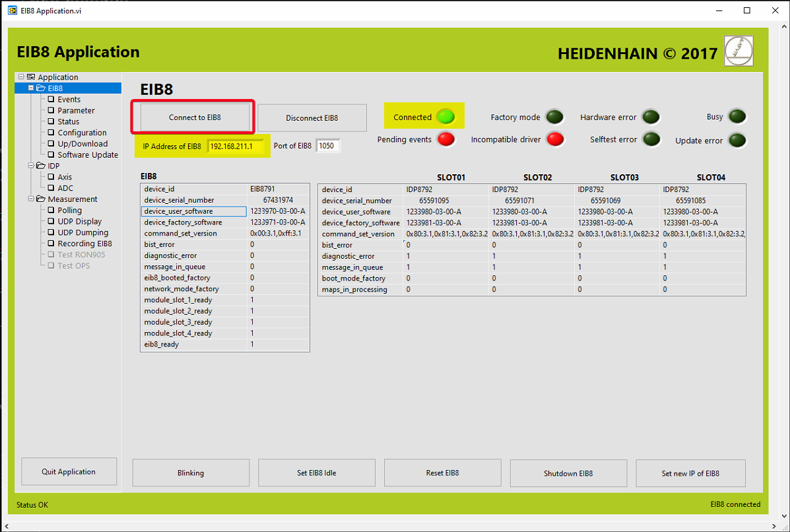Viewport: 790px width, 532px height.
Task: Click the Selftest error indicator LED
Action: coord(651,139)
